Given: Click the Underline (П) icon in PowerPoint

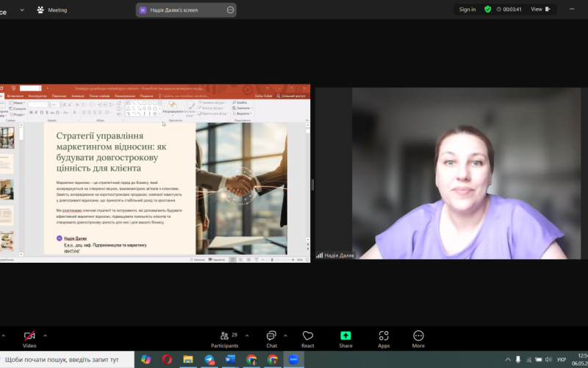Looking at the screenshot, I should point(42,113).
